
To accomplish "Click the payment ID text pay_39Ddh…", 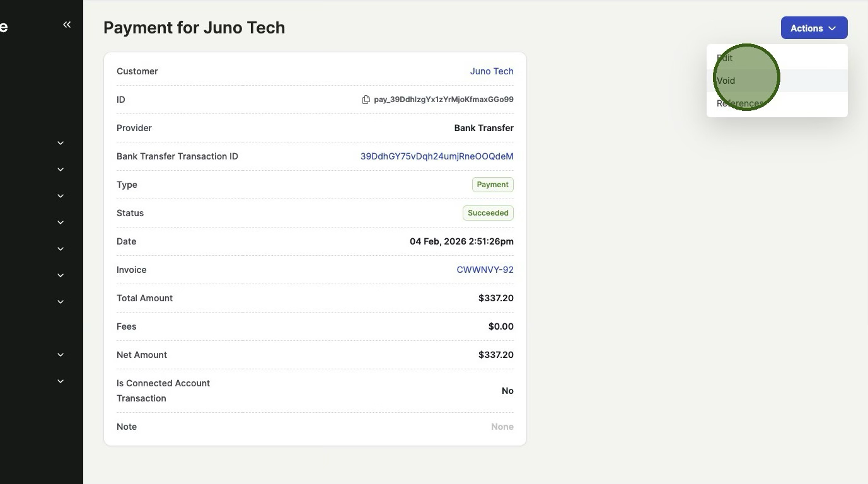I will click(443, 100).
